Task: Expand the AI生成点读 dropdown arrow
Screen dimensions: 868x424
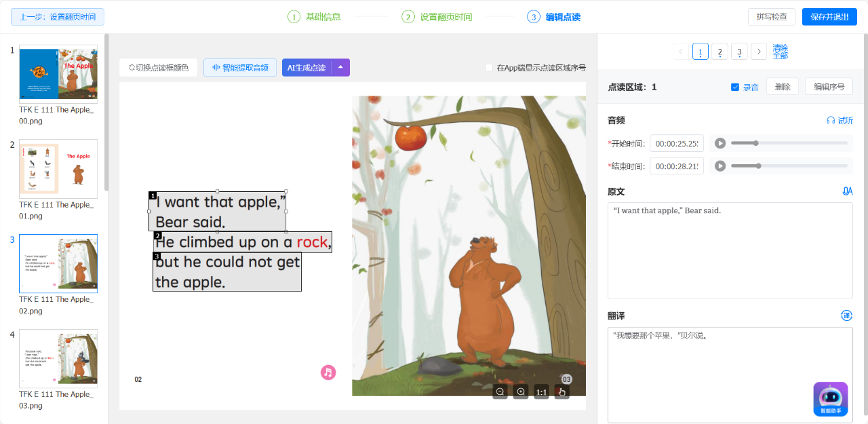Action: (341, 67)
